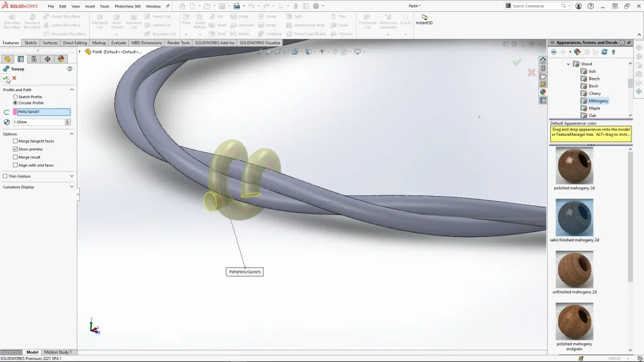Click the Refresh icon in Appearances pane

point(604,52)
